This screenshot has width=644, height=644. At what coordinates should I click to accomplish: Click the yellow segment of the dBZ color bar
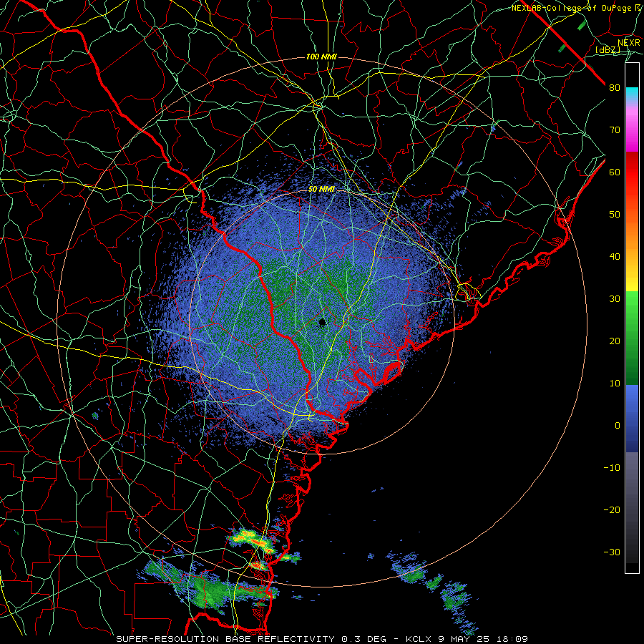pyautogui.click(x=632, y=278)
